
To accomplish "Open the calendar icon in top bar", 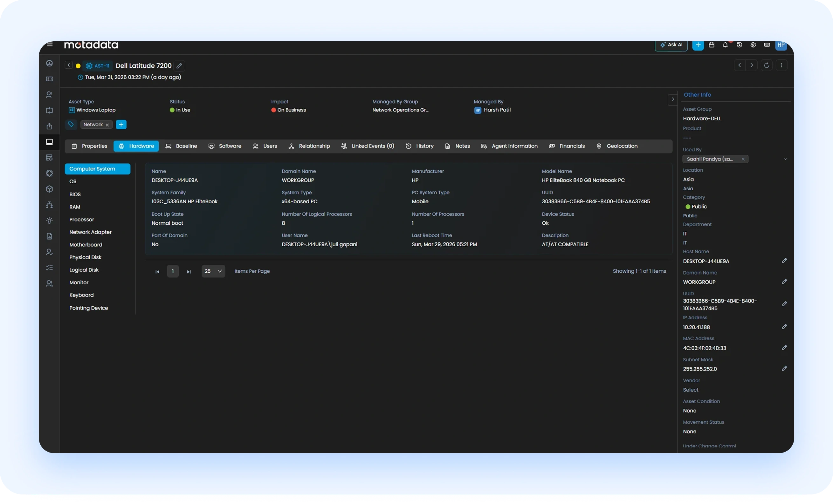I will [x=712, y=45].
